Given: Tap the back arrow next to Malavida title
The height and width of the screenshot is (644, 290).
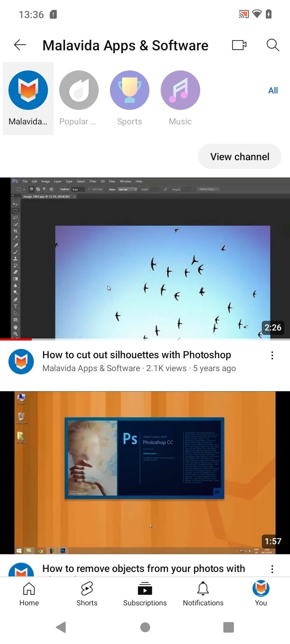Looking at the screenshot, I should 20,45.
